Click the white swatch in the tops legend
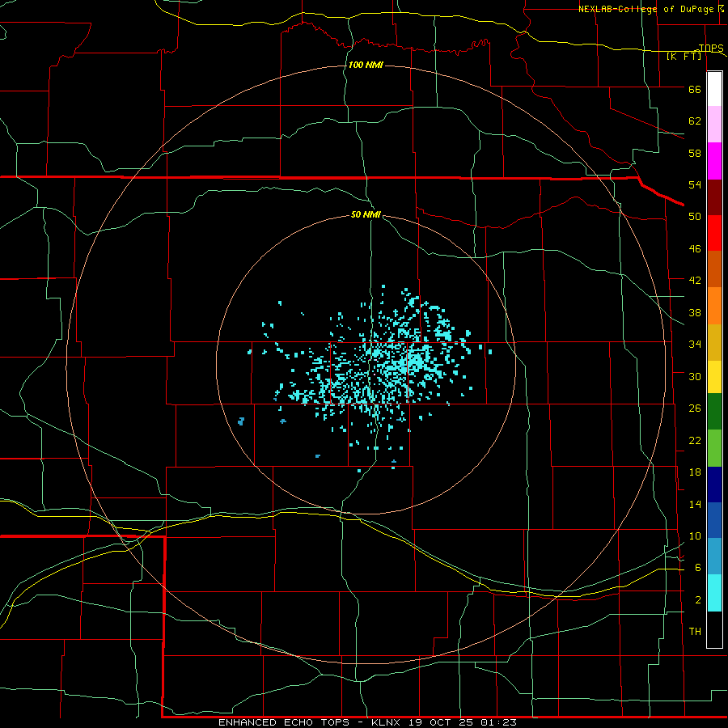Image resolution: width=728 pixels, height=728 pixels. 714,89
